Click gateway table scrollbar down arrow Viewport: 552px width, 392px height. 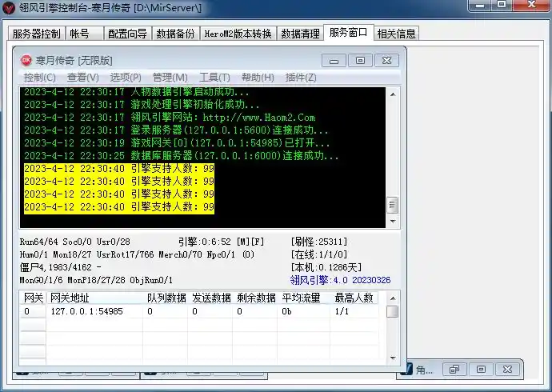pyautogui.click(x=393, y=358)
